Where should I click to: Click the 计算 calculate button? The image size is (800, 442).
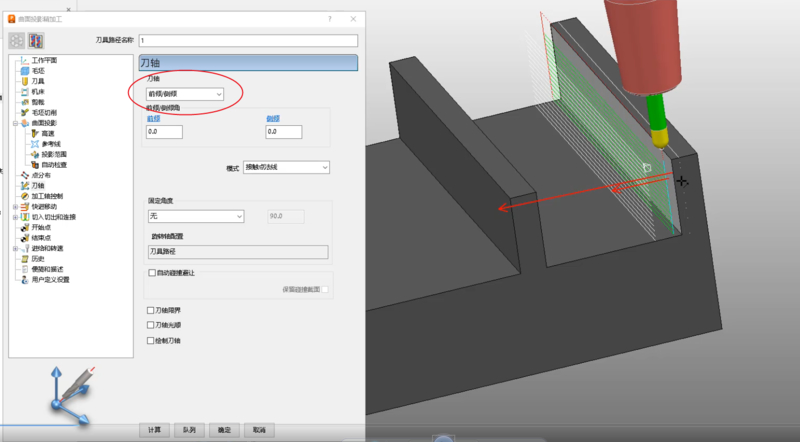pyautogui.click(x=154, y=429)
